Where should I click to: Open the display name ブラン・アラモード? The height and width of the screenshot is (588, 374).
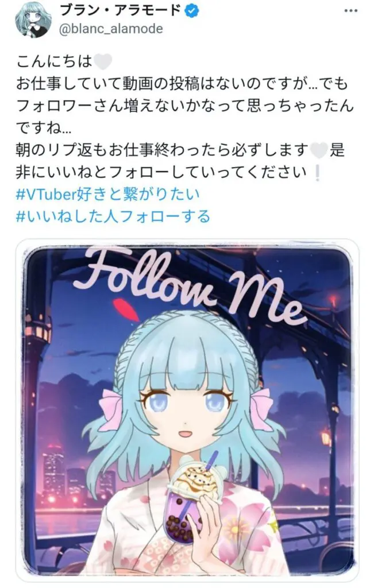[121, 11]
